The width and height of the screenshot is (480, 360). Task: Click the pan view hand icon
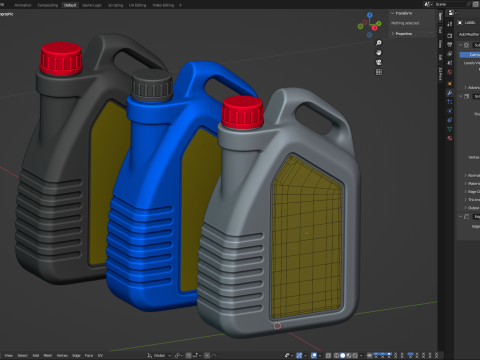pyautogui.click(x=379, y=53)
